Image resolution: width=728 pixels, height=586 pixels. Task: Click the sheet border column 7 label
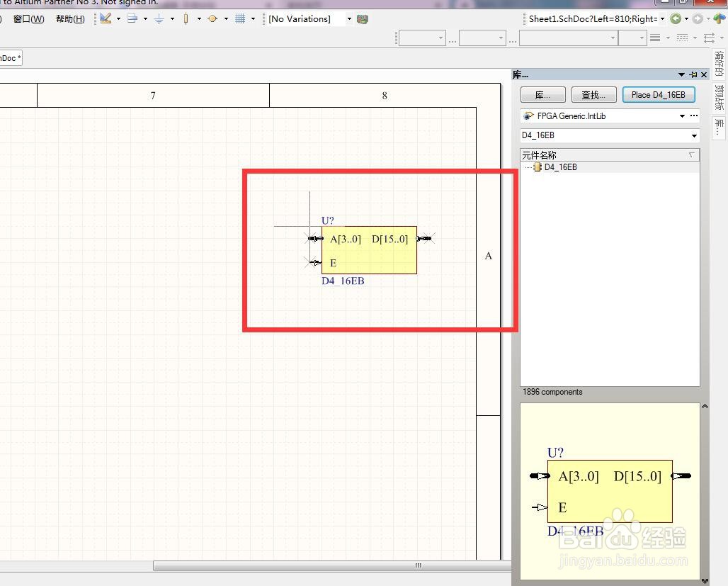pyautogui.click(x=153, y=96)
